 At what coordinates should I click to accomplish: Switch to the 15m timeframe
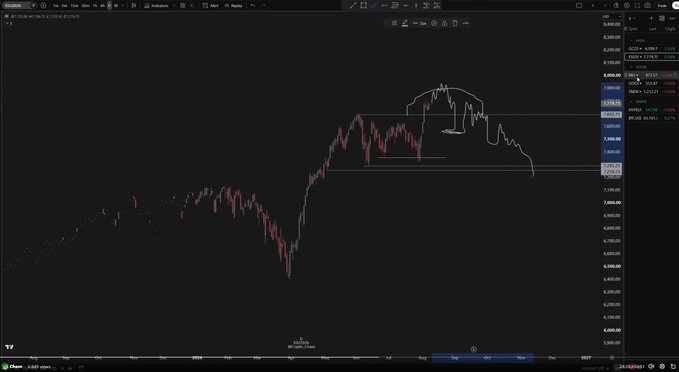tap(74, 6)
